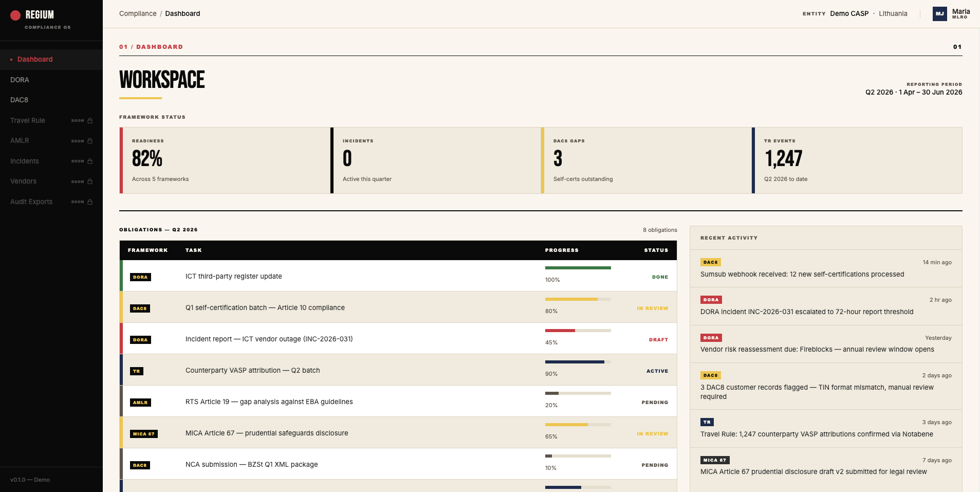Click DAC8 badge in NCA submission row
This screenshot has width=980, height=492.
(x=140, y=465)
